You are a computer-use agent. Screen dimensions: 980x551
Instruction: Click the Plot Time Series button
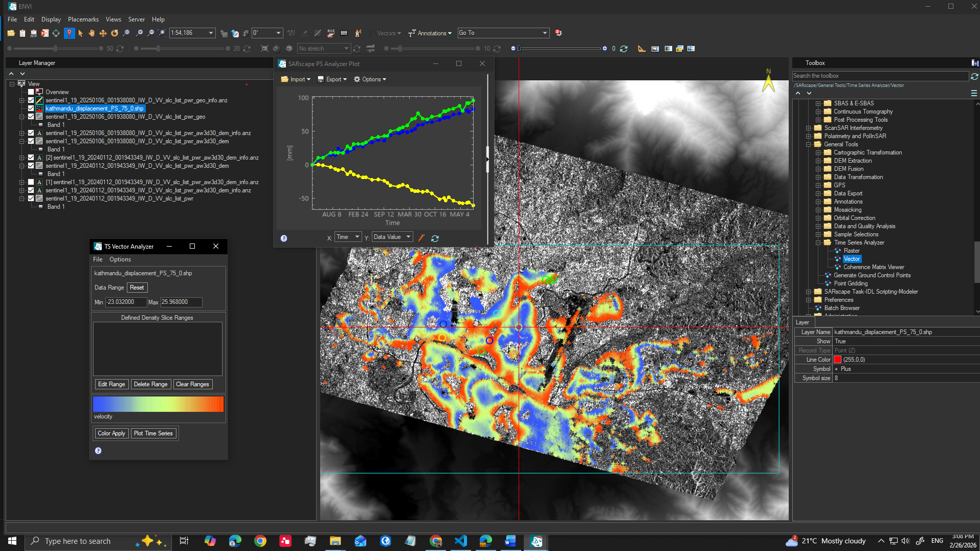(x=153, y=433)
